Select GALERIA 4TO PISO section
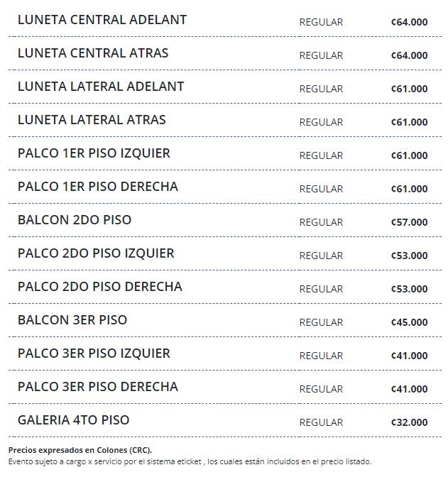Image resolution: width=448 pixels, height=477 pixels. click(x=74, y=420)
